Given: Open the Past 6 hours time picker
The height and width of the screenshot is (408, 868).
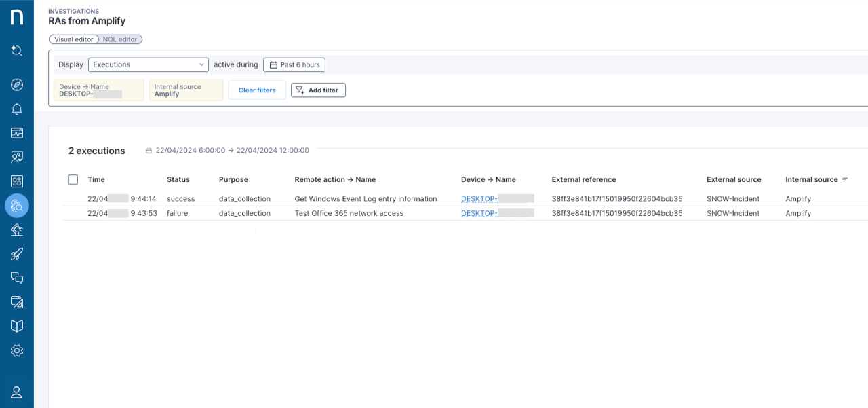Looking at the screenshot, I should 294,64.
